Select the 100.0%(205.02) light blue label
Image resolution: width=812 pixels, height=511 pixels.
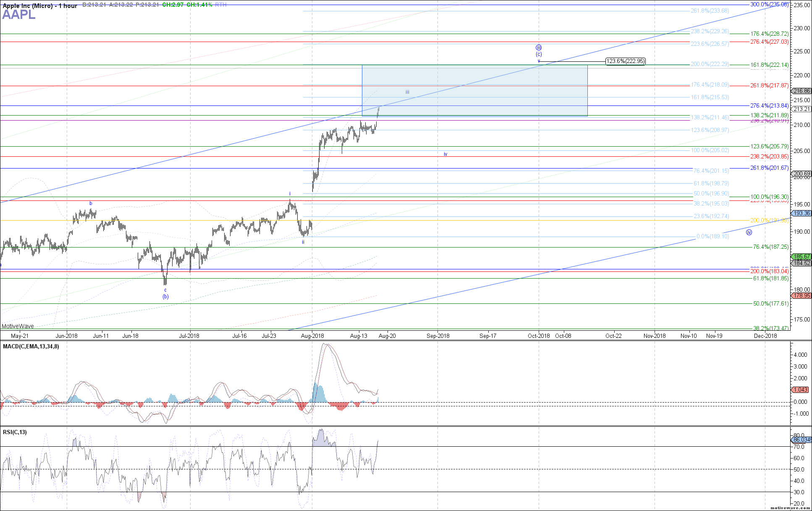click(710, 150)
